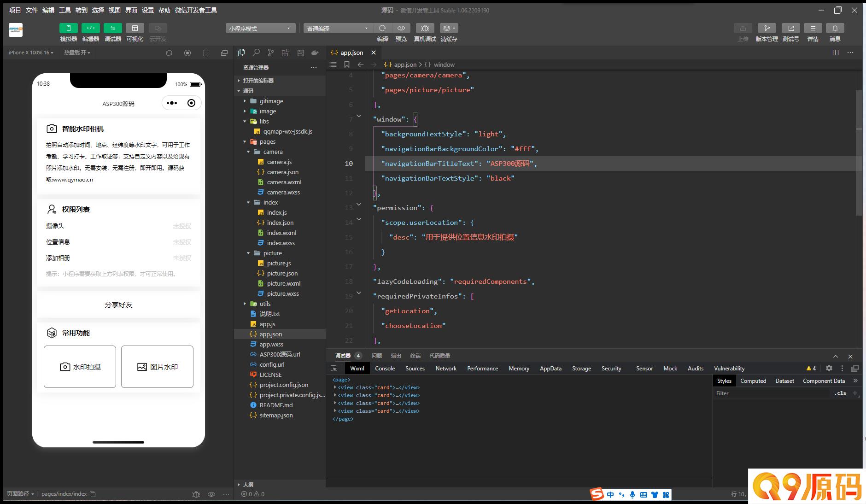Expand the 打开的编辑器 section

[x=258, y=81]
